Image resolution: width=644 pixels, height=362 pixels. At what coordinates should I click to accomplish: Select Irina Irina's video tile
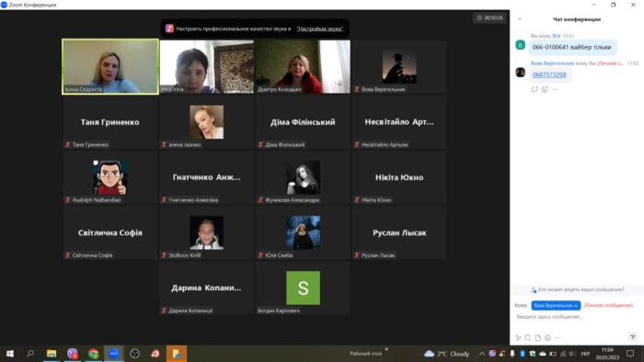207,66
